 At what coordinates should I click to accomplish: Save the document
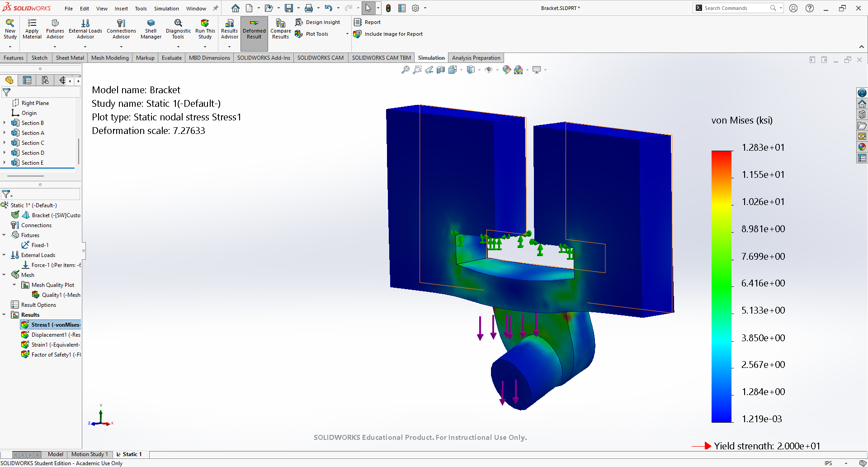(288, 8)
